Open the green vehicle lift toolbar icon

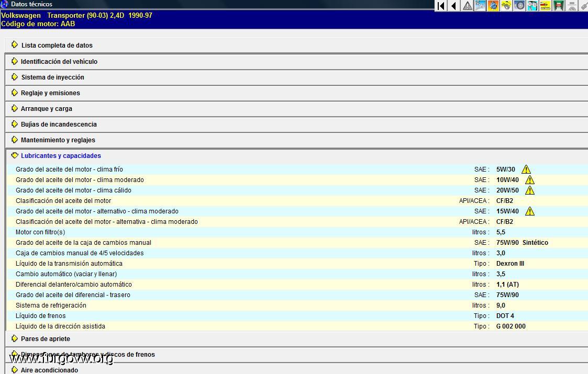pyautogui.click(x=559, y=6)
